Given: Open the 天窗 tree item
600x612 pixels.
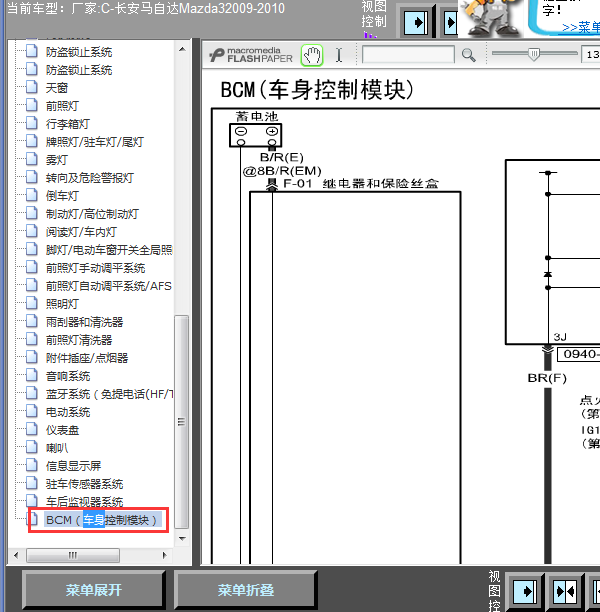Looking at the screenshot, I should click(x=57, y=88).
